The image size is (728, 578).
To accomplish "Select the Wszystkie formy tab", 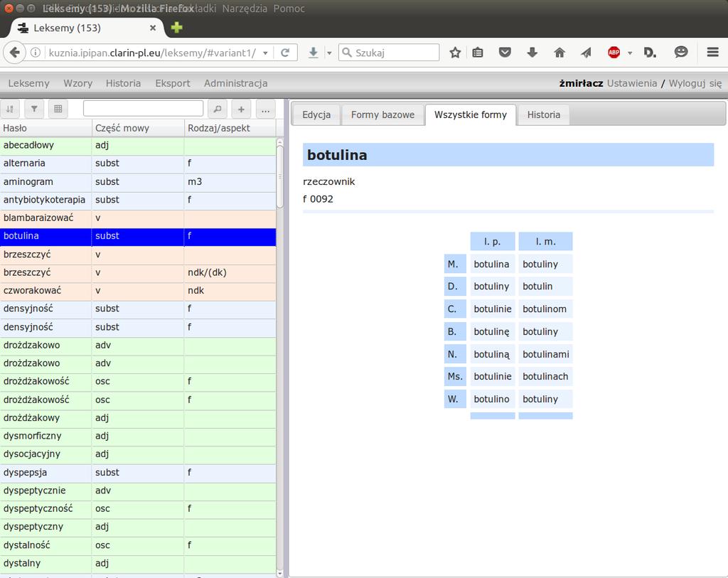I will click(471, 114).
